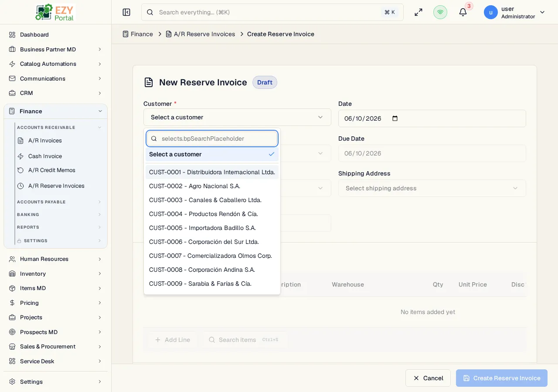Viewport: 558px width, 392px height.
Task: Select CUST-0002 Agro Nacional S.A.
Action: 212,186
